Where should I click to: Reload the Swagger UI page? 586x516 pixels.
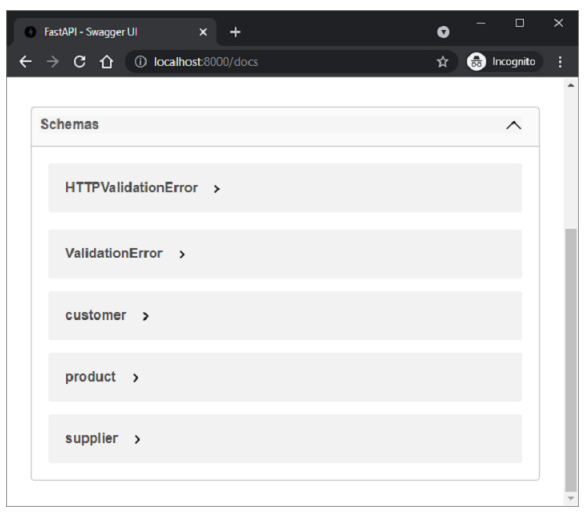click(79, 62)
